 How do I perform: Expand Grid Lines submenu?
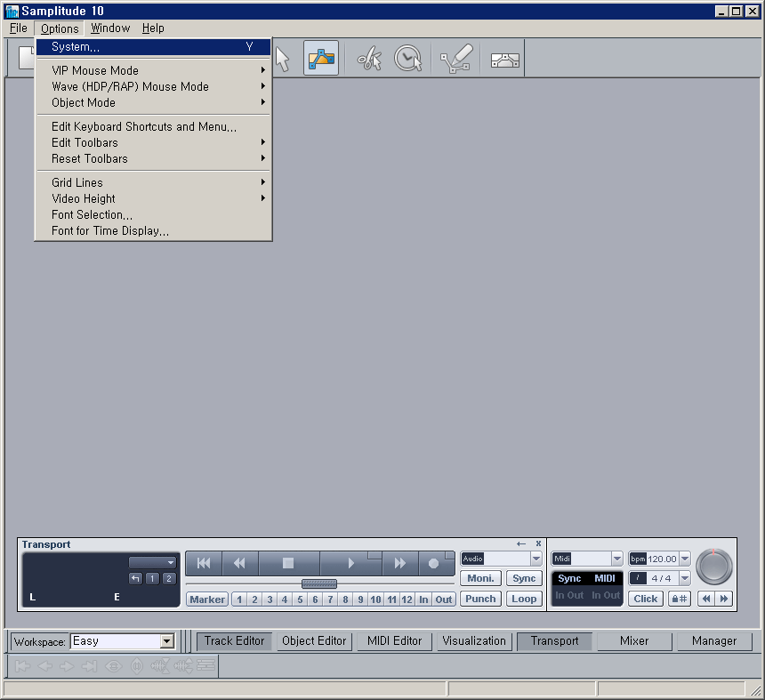click(154, 183)
